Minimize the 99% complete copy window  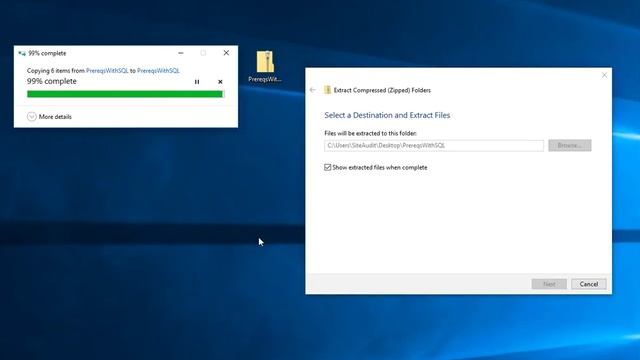click(x=181, y=53)
